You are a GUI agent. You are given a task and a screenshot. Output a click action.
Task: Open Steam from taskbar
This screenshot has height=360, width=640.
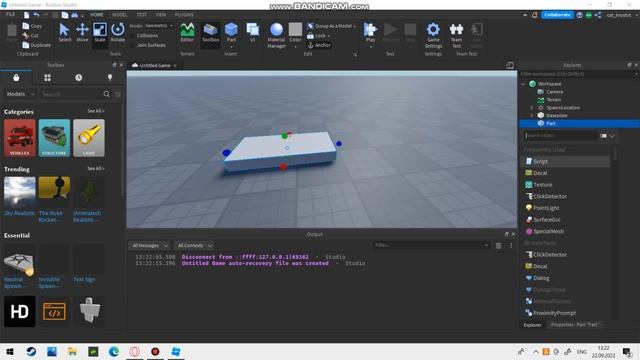(x=31, y=351)
